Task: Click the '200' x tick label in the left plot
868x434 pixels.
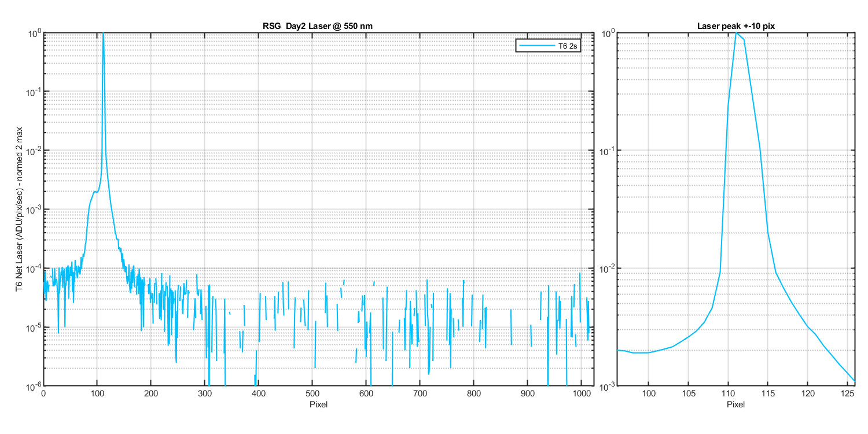Action: point(151,393)
